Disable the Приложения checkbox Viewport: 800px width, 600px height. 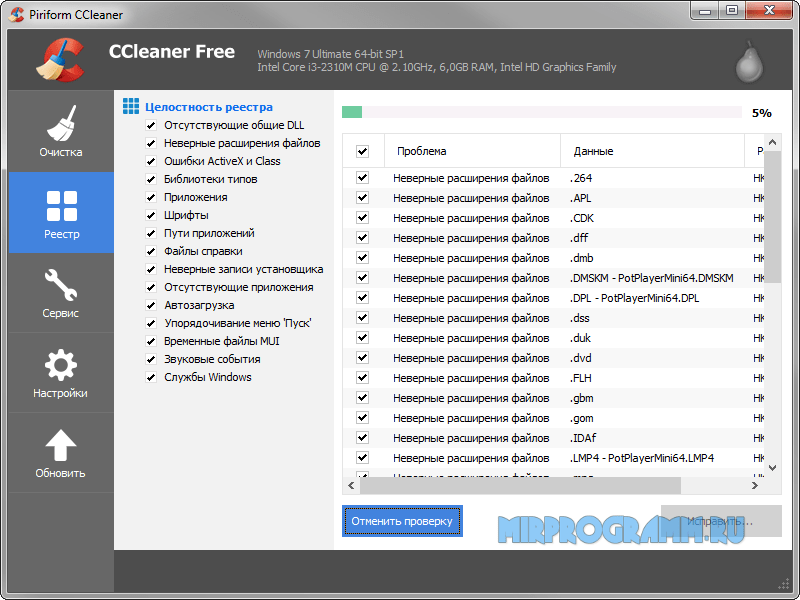(151, 197)
